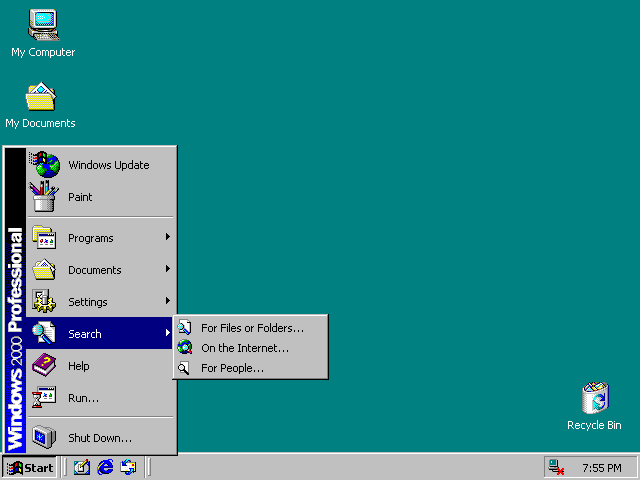Click the purple Help book icon
Image resolution: width=640 pixels, height=480 pixels.
click(44, 365)
